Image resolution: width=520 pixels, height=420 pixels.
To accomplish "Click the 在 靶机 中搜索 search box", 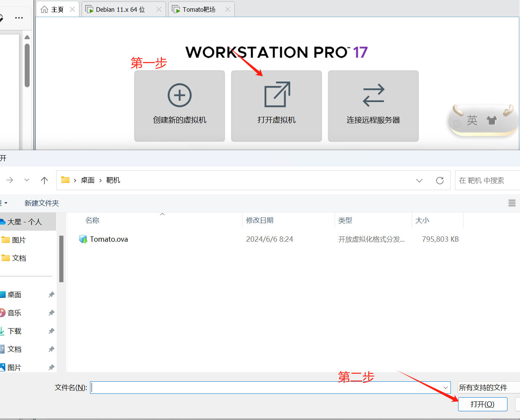I will click(x=487, y=181).
